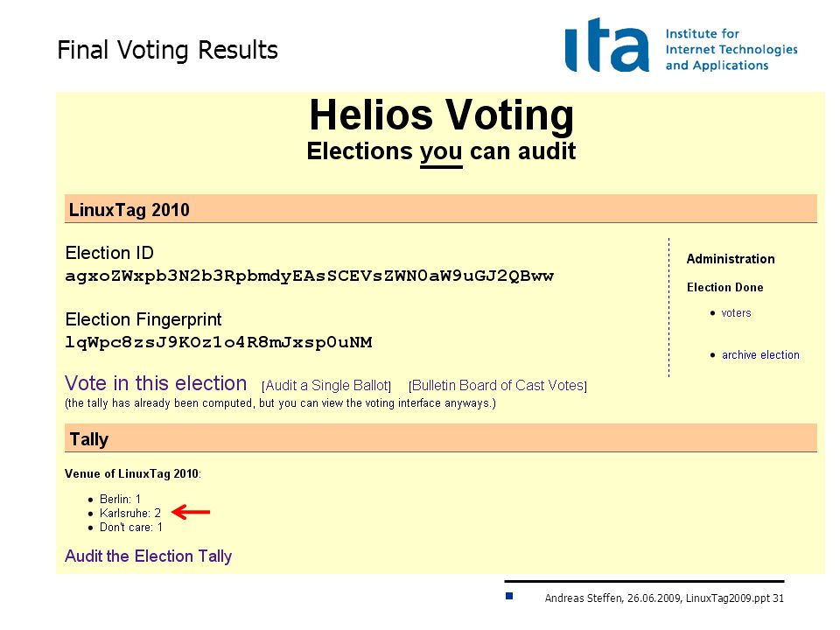Click the LinuxTag 2010 section header
This screenshot has height=630, width=840.
[x=440, y=209]
